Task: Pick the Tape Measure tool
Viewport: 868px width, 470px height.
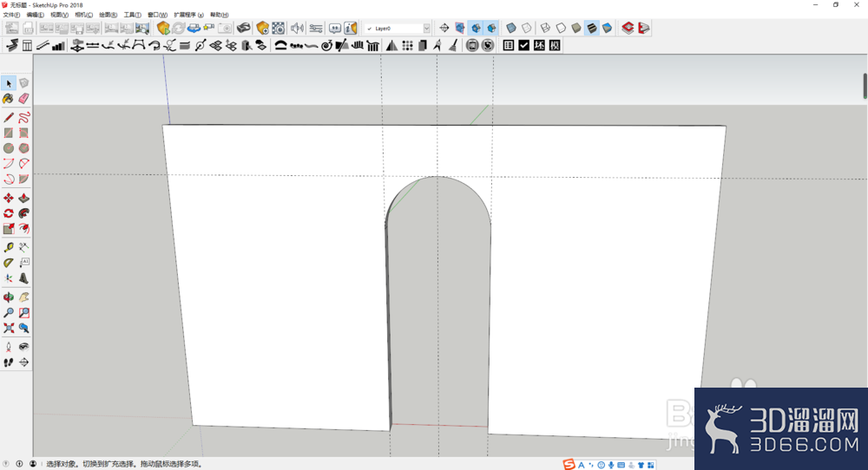Action: [9, 247]
